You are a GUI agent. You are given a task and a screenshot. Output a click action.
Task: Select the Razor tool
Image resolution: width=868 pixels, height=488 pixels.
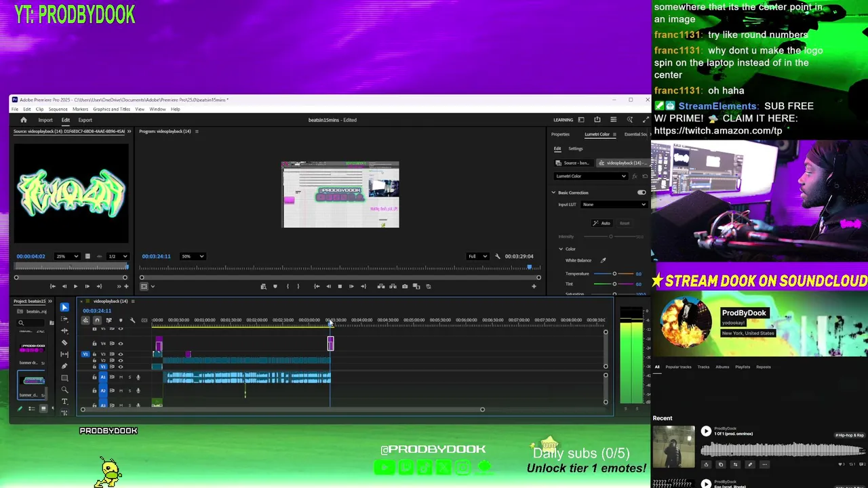click(64, 342)
